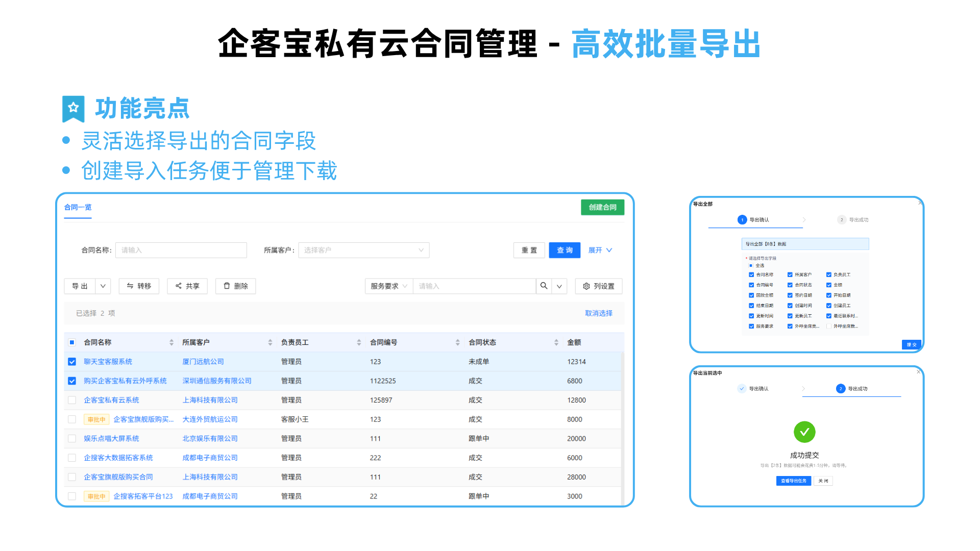The image size is (980, 551).
Task: Click the 列设置 gear icon button
Action: tap(599, 286)
